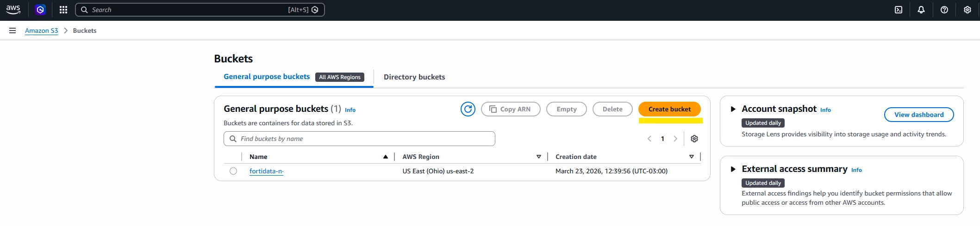The width and height of the screenshot is (980, 226).
Task: Sort by Creation date column arrow
Action: click(692, 157)
